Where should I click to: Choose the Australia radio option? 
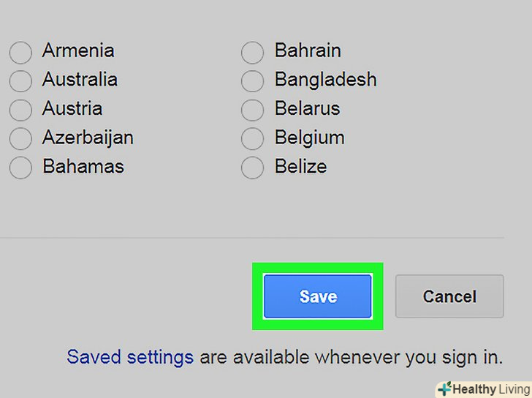[x=20, y=80]
